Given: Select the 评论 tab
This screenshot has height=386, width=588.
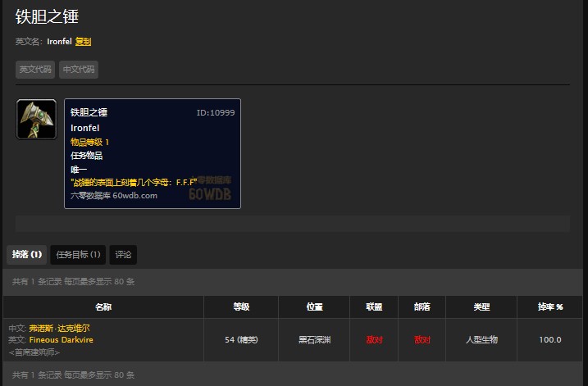Looking at the screenshot, I should pos(123,255).
